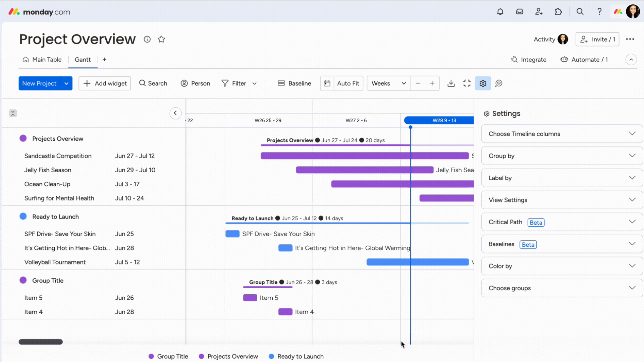Open the Weeks zoom level dropdown
Viewport: 644px width, 362px height.
point(388,83)
